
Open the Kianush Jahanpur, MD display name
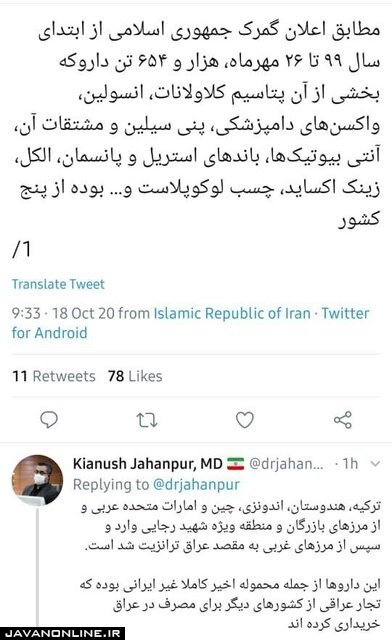point(147,464)
